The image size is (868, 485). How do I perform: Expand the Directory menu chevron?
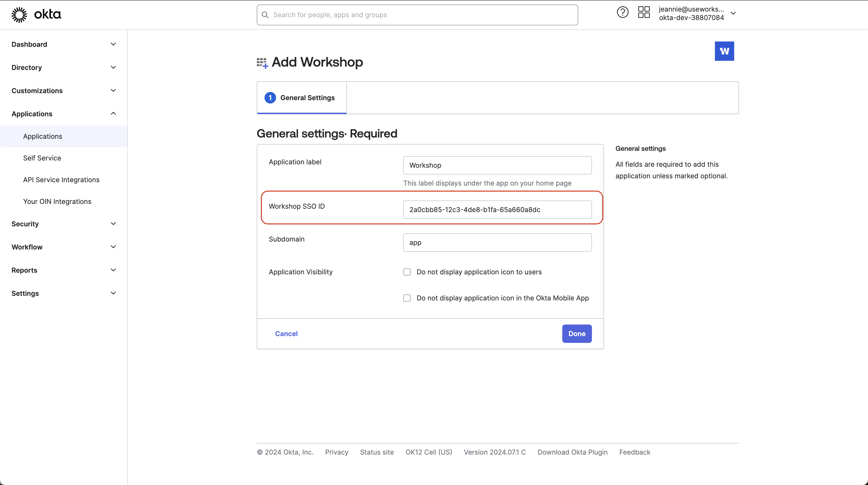point(113,68)
